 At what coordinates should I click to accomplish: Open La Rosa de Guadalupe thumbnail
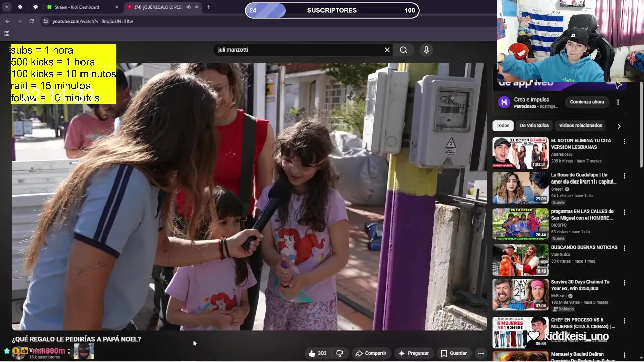point(520,188)
